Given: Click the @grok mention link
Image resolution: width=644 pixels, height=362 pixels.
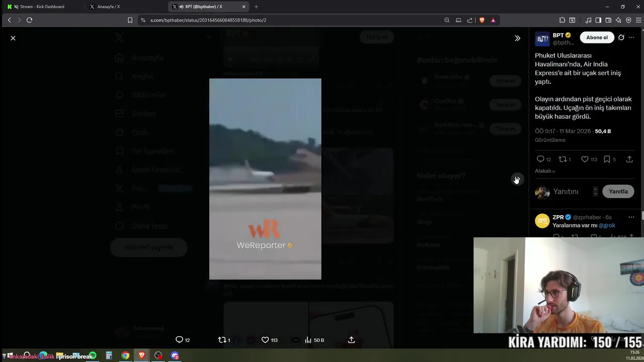Looking at the screenshot, I should [x=607, y=225].
